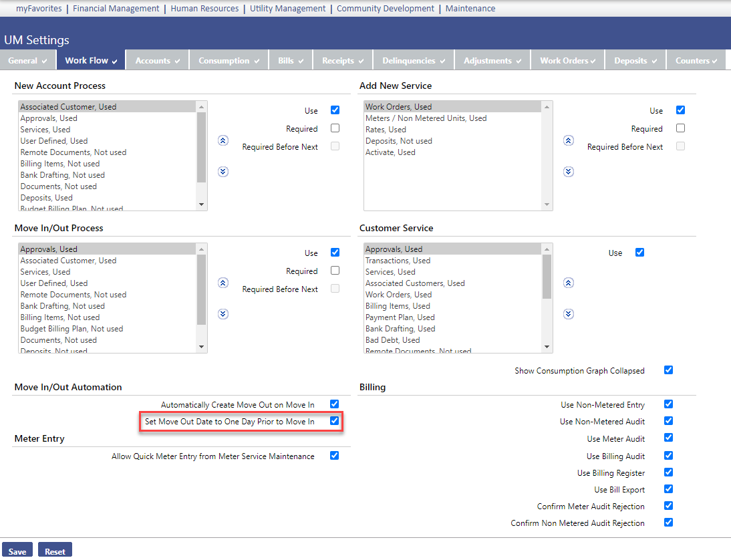Open myFavorites menu
Screen dimensions: 731x560
[x=39, y=9]
